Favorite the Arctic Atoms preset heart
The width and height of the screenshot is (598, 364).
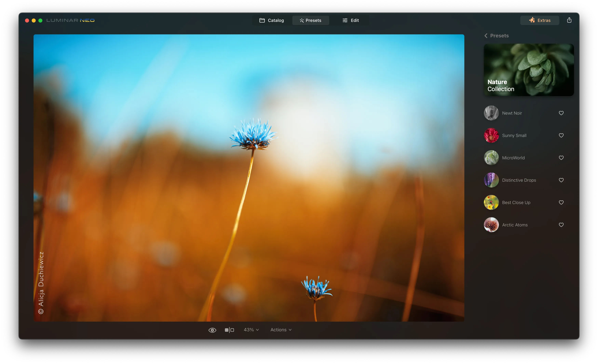tap(561, 225)
